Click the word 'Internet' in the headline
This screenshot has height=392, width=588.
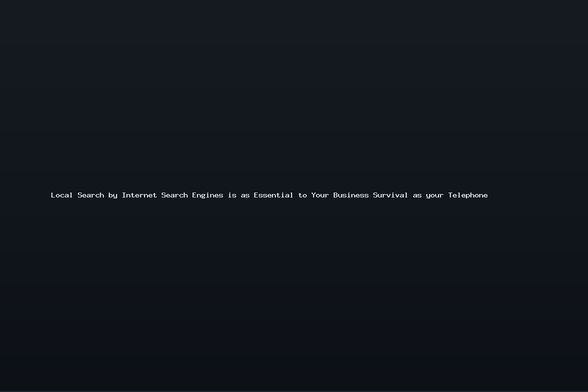[140, 195]
